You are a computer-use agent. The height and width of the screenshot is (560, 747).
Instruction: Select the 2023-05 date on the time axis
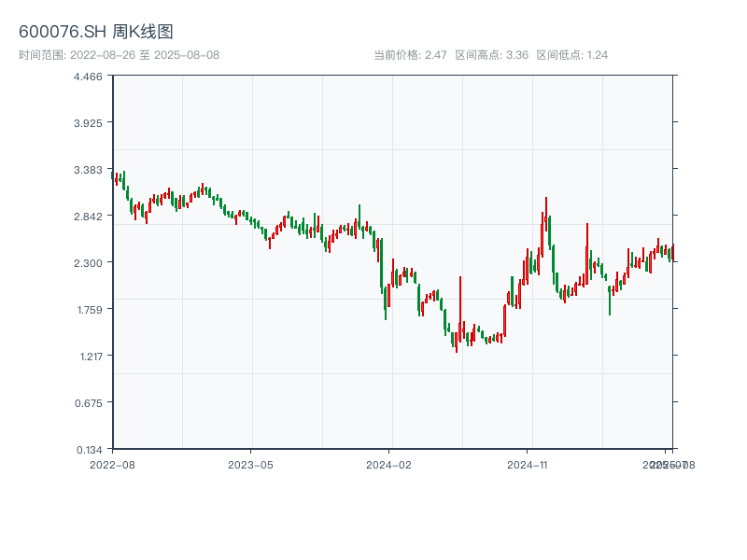[x=250, y=464]
